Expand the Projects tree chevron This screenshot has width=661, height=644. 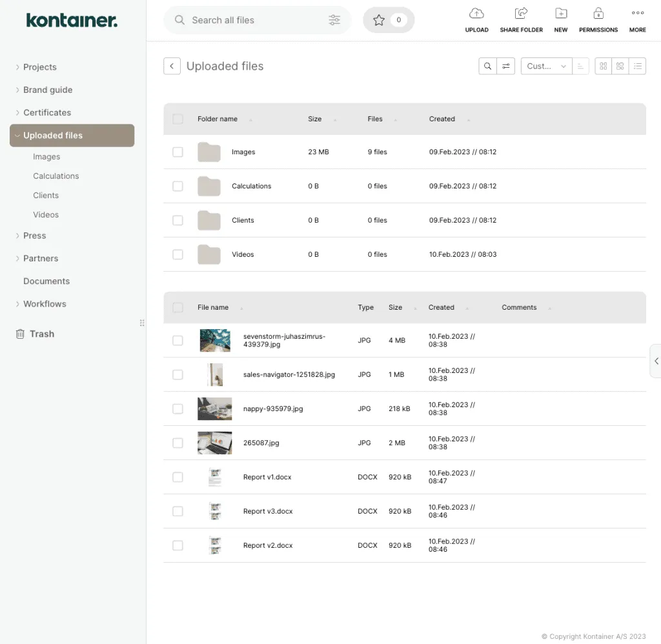coord(17,67)
